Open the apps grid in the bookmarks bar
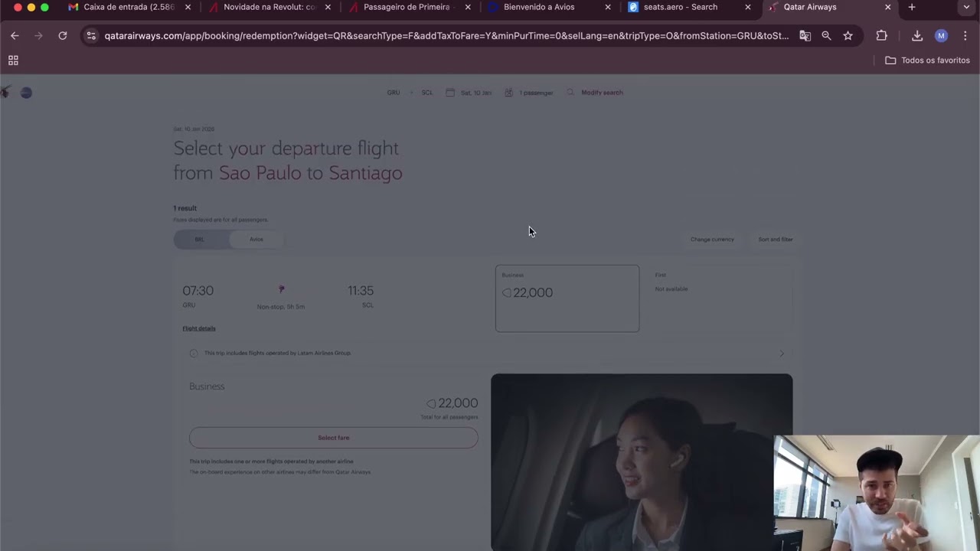The image size is (980, 551). point(13,60)
